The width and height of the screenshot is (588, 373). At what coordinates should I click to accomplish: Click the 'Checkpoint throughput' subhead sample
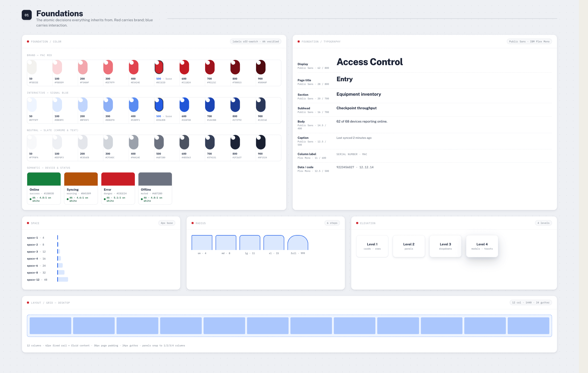356,108
